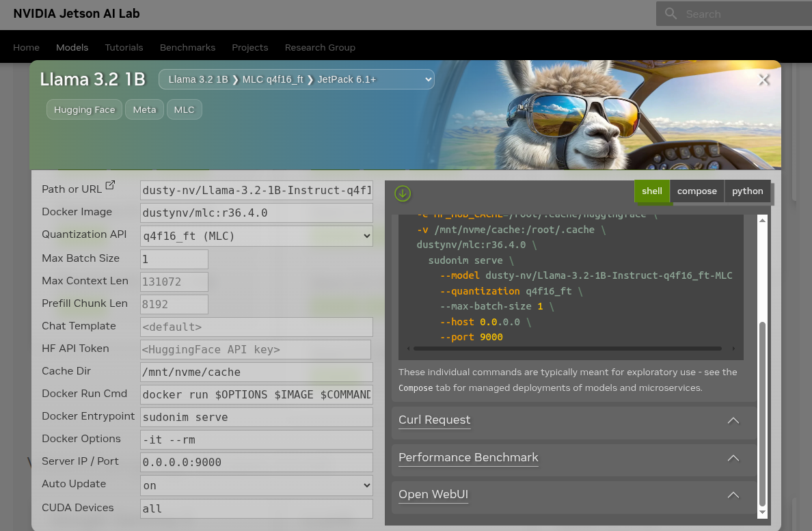
Task: Click the Prefill Chunk Len field
Action: [x=174, y=304]
